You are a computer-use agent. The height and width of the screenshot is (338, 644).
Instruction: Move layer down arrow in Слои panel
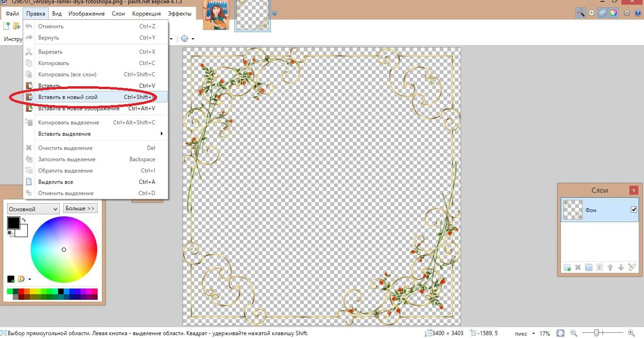621,267
